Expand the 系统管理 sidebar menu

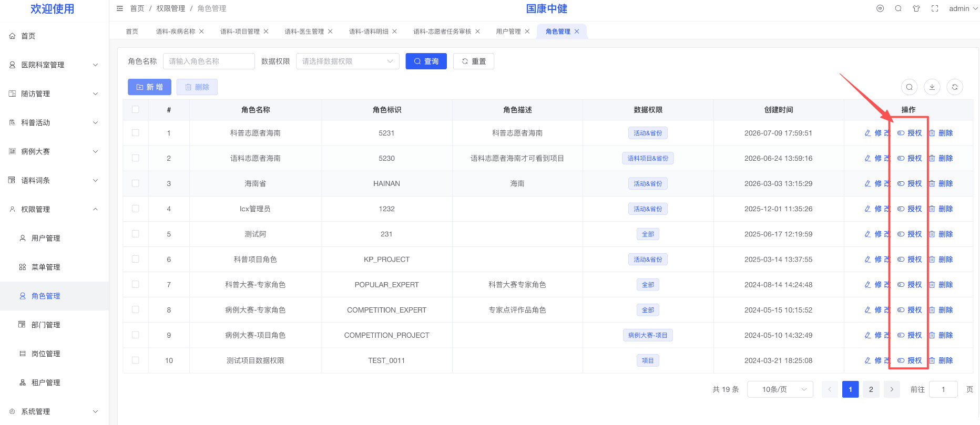[x=54, y=411]
